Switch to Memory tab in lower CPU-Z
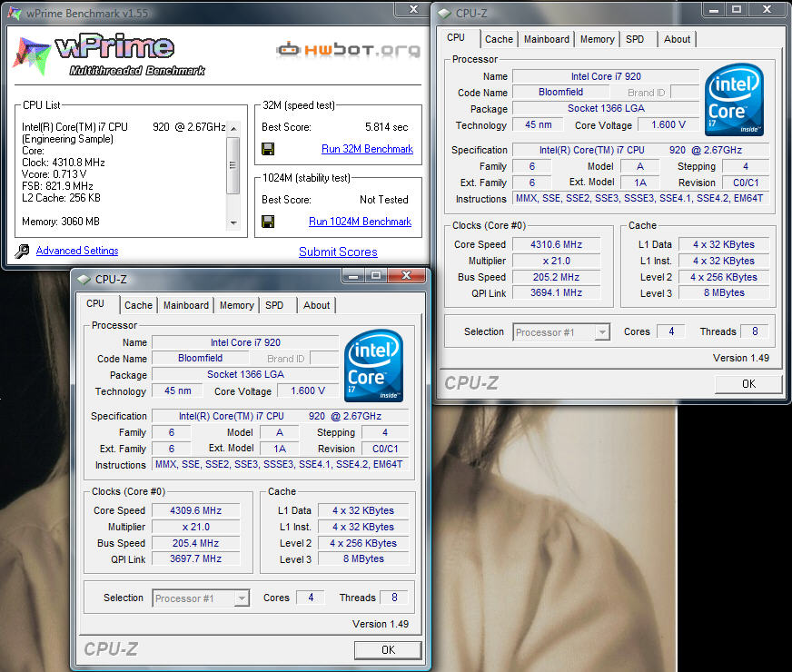This screenshot has height=672, width=792. coord(236,305)
